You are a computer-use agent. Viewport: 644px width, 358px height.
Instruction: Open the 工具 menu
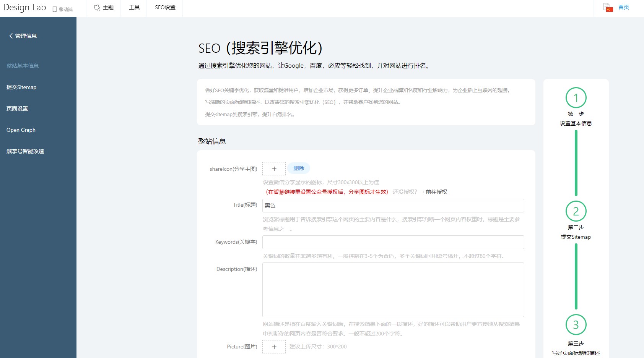click(134, 8)
